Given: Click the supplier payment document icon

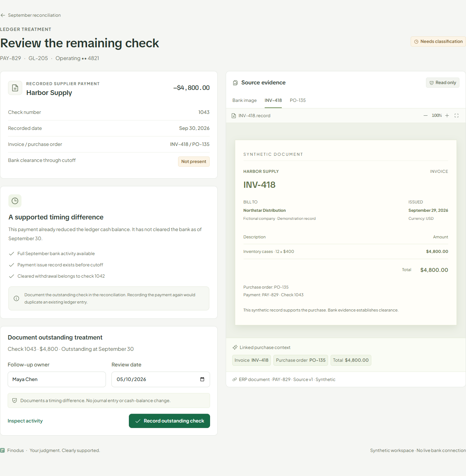Looking at the screenshot, I should 15,88.
